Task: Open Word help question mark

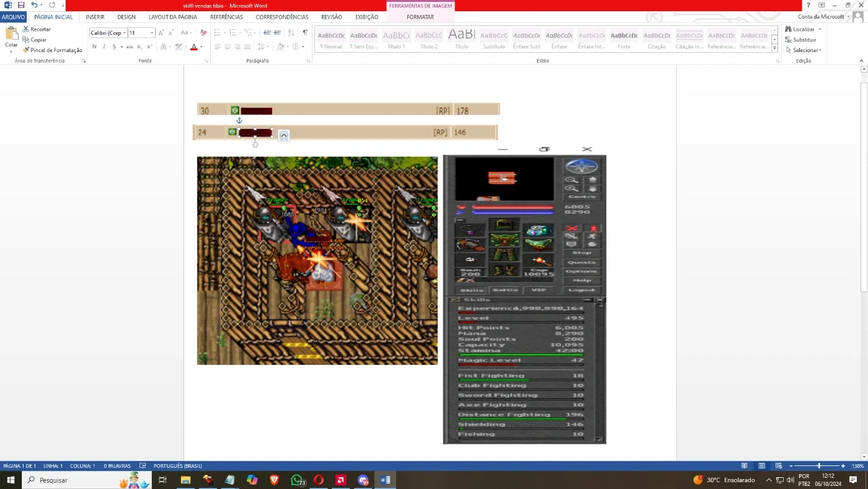Action: coord(808,5)
